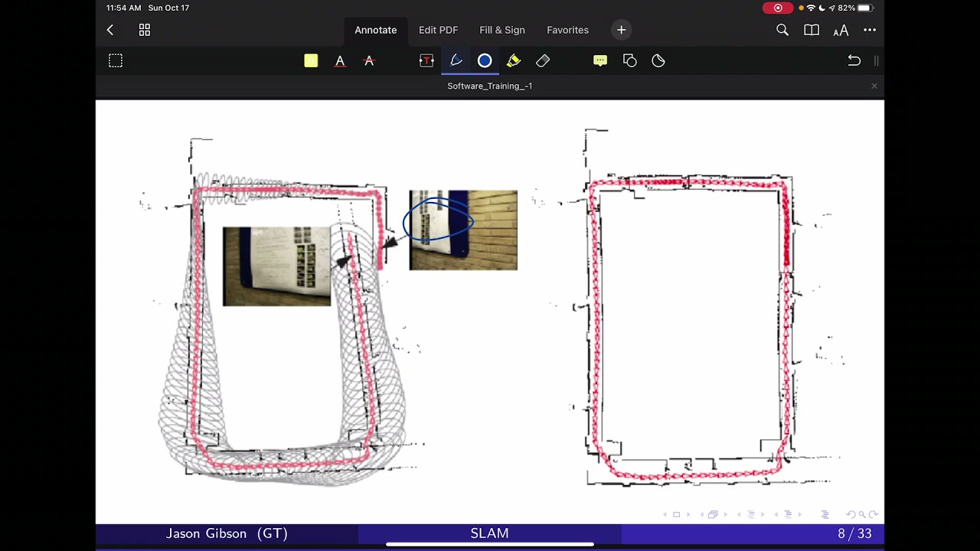Click the Beamer search magnifier icon
Screen dimensions: 980x551
861,515
